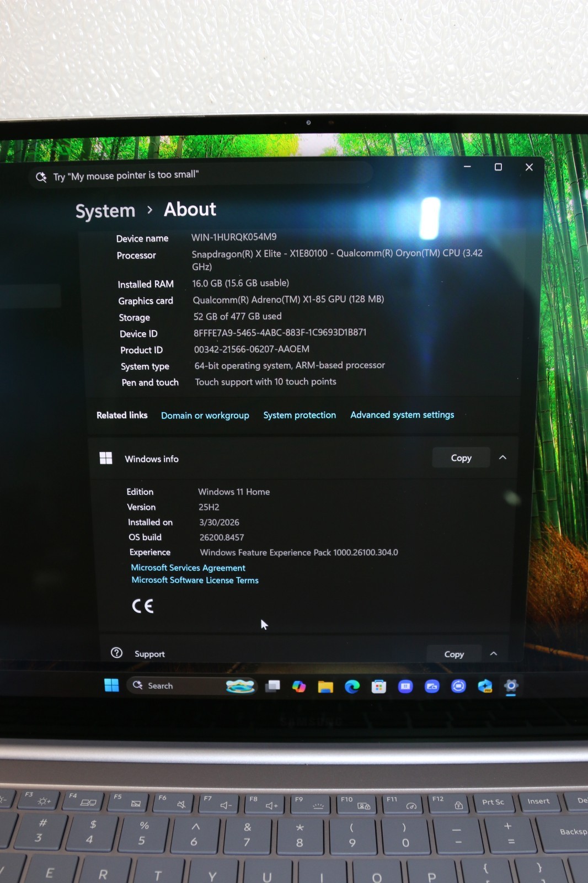The image size is (588, 883).
Task: Open Microsoft Services Agreement link
Action: pyautogui.click(x=188, y=568)
